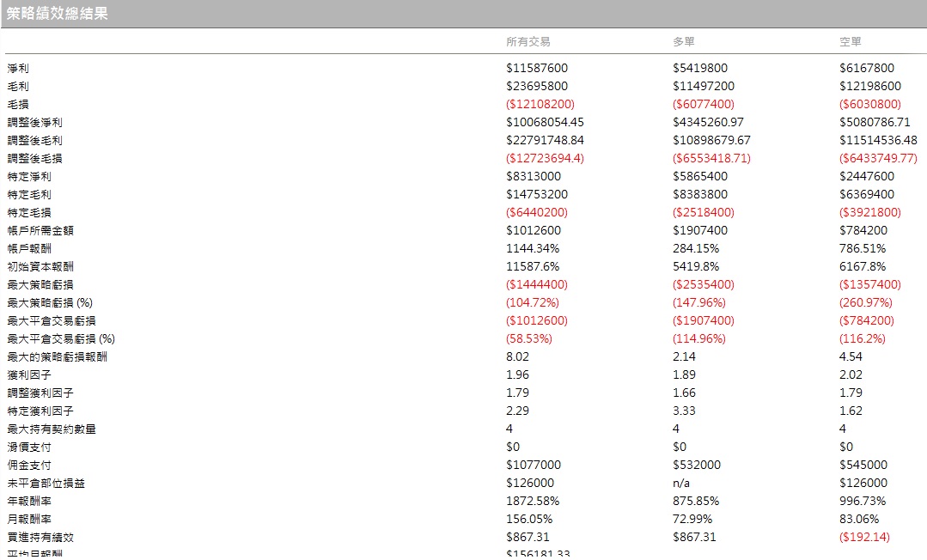Click the 策略績效總結果 header title

point(58,14)
